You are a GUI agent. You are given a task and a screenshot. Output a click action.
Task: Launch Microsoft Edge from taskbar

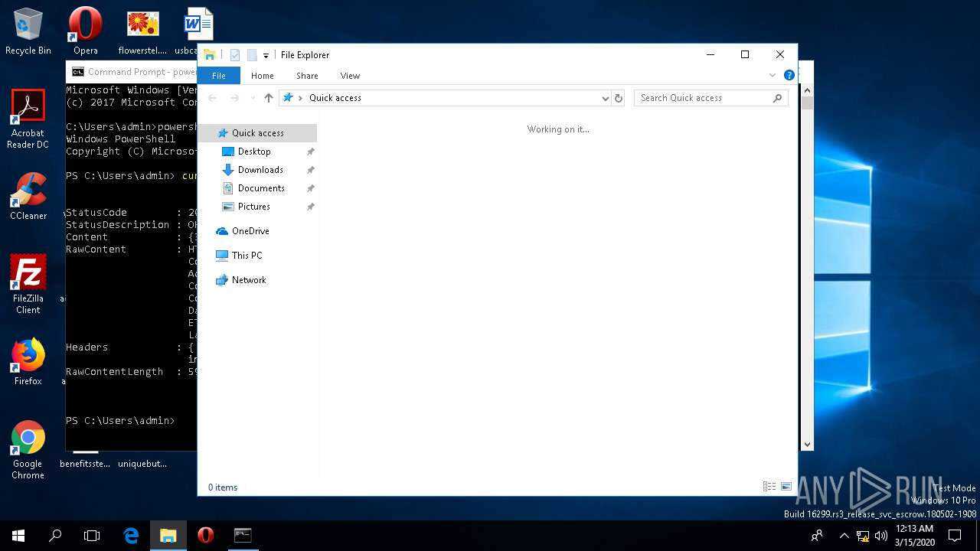tap(131, 536)
